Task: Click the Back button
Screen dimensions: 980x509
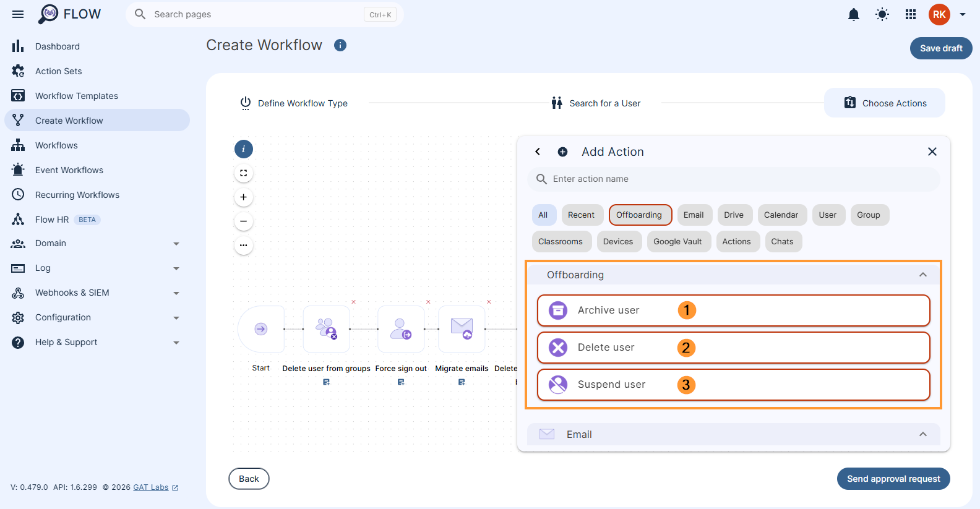Action: [249, 479]
